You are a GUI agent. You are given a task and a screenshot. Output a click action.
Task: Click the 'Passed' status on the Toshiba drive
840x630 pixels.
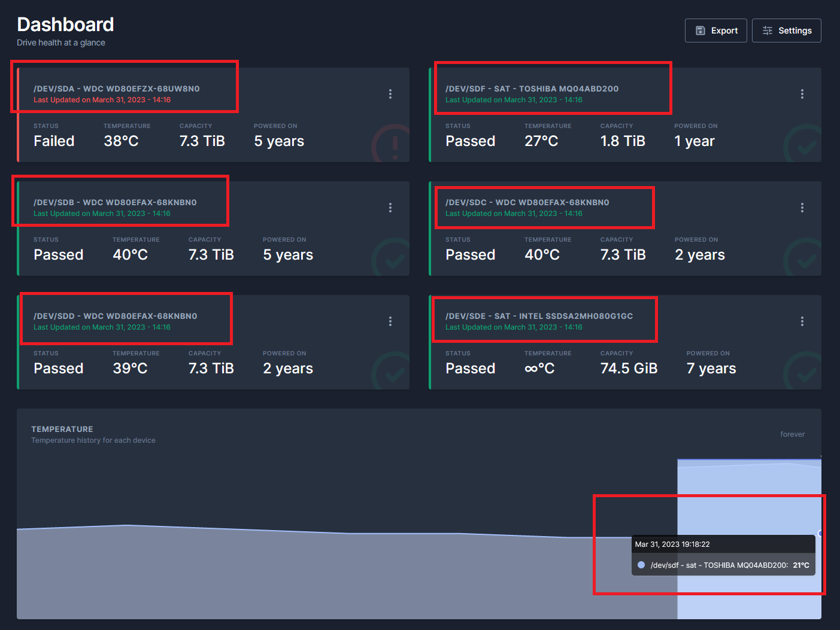coord(471,141)
